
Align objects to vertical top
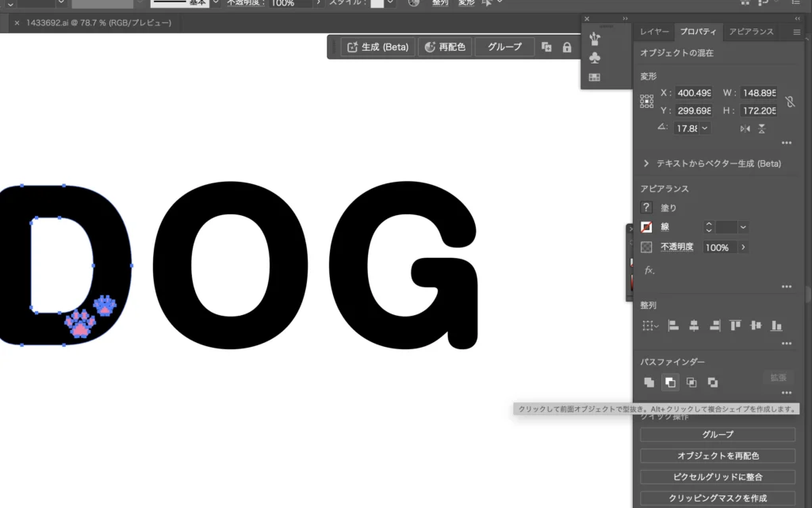coord(735,325)
